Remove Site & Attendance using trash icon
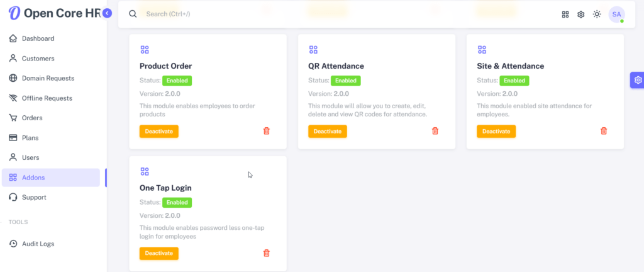This screenshot has height=272, width=644. click(x=604, y=131)
